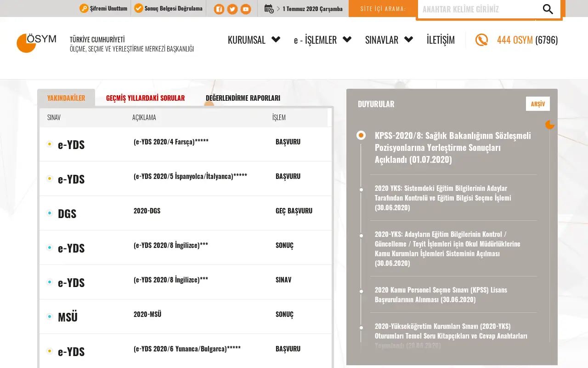Click the DGS exam name

(x=67, y=213)
